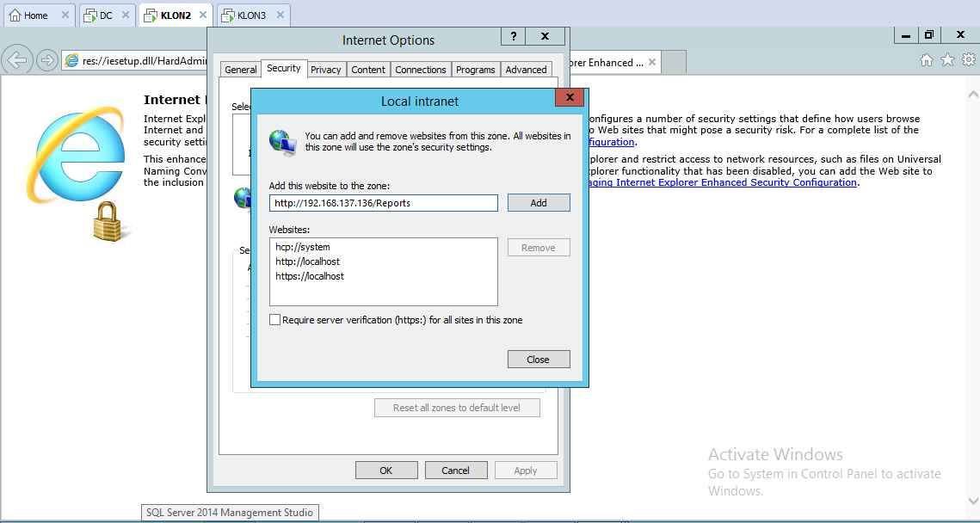980x523 pixels.
Task: Click the Internet Explorer forward arrow button
Action: click(47, 60)
